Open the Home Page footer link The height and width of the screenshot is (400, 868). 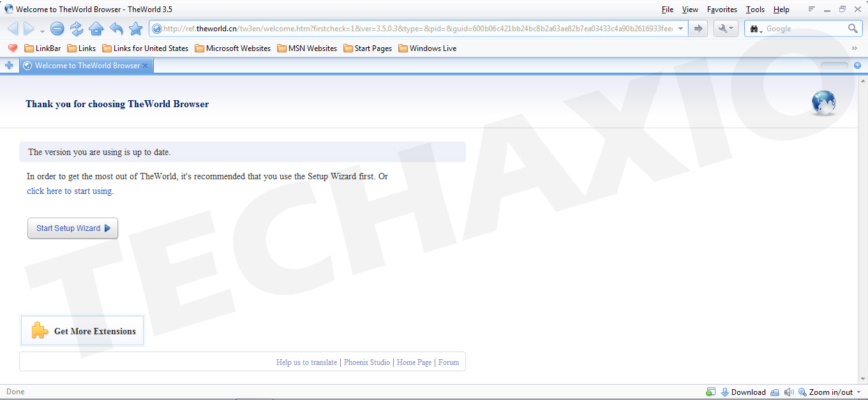pyautogui.click(x=414, y=362)
